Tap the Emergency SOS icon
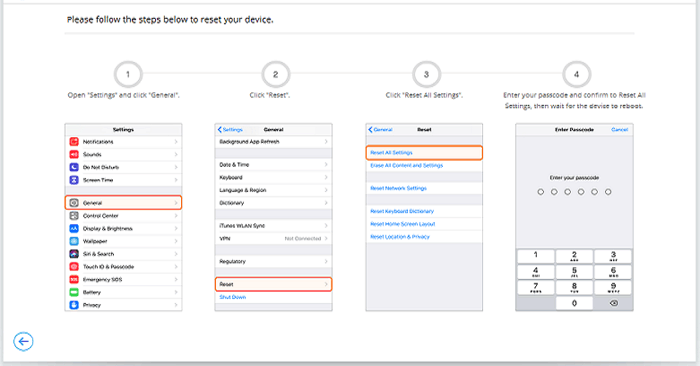 click(x=74, y=279)
